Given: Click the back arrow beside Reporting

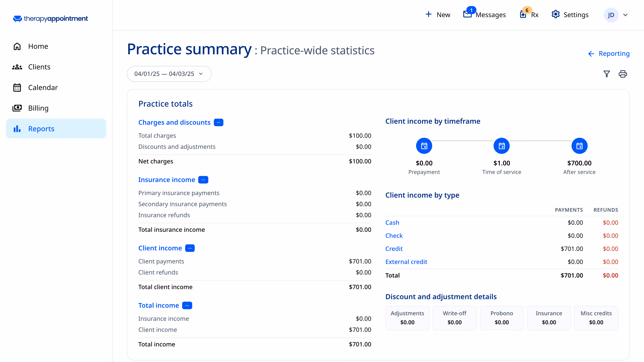Looking at the screenshot, I should click(591, 54).
